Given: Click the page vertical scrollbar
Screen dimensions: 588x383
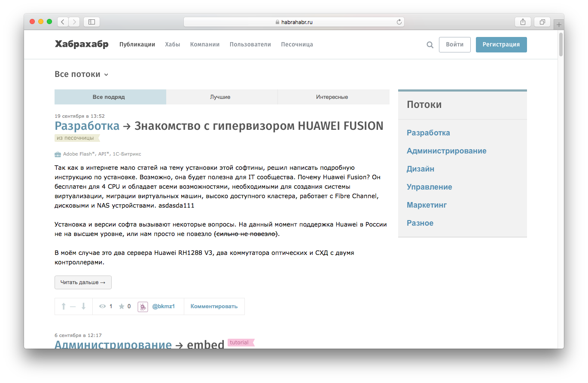Looking at the screenshot, I should click(561, 45).
